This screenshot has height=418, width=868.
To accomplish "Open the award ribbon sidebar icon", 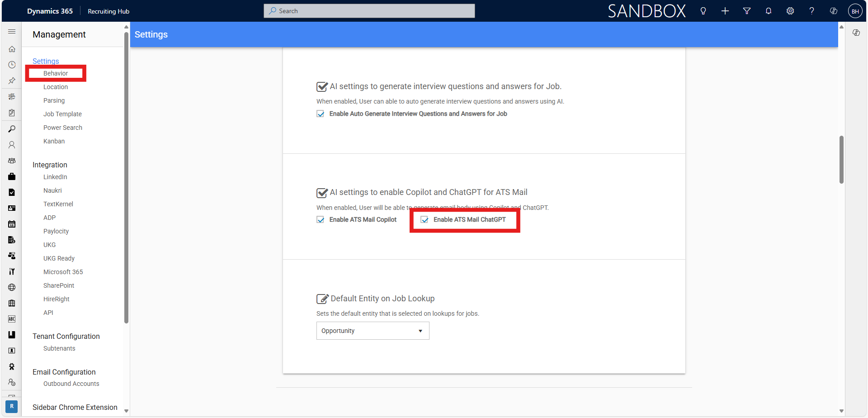I will (x=12, y=366).
